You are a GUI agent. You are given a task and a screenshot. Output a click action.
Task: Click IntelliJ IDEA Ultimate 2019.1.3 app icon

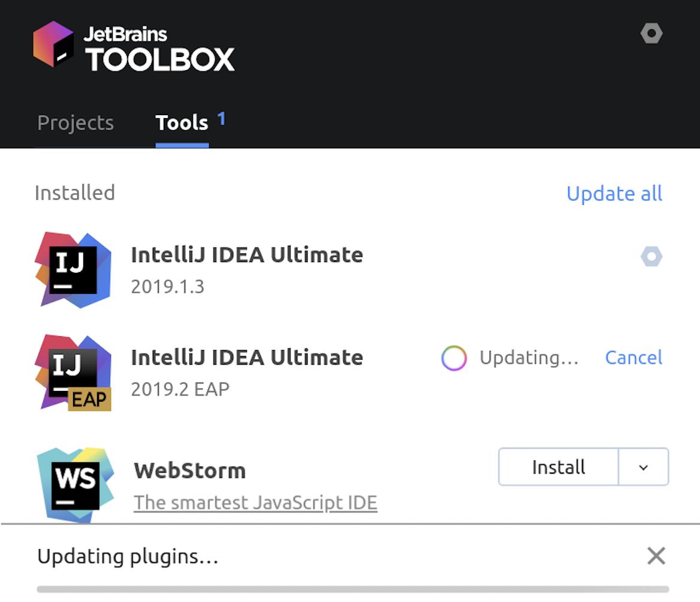pyautogui.click(x=73, y=270)
